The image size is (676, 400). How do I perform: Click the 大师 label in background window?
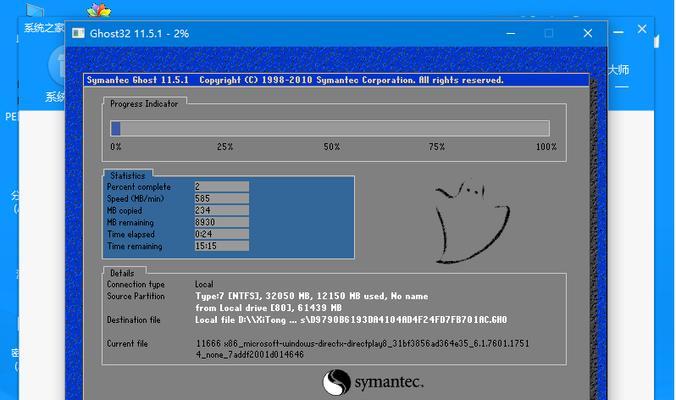click(618, 70)
